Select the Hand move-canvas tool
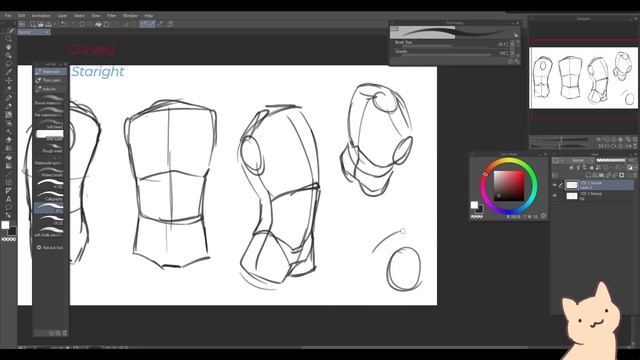 9,47
